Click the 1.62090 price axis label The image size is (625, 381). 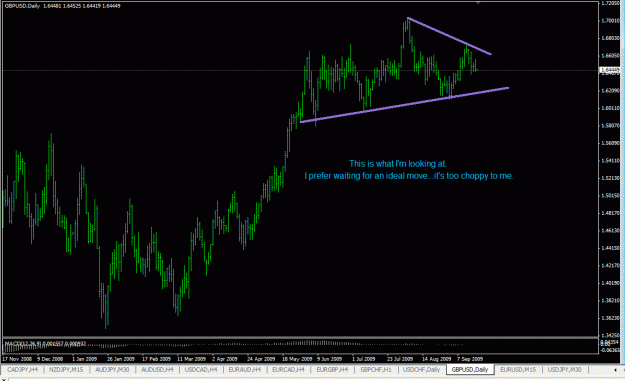click(x=610, y=90)
